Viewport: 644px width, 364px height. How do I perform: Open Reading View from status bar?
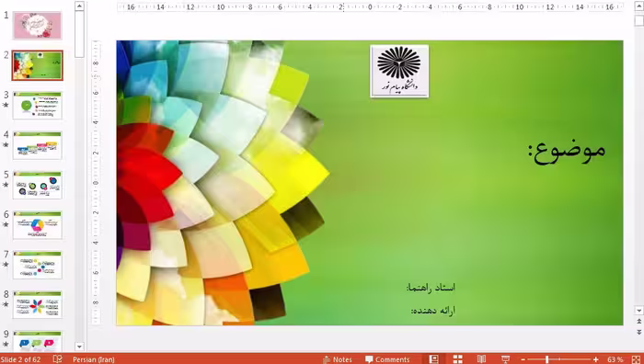[x=481, y=359]
